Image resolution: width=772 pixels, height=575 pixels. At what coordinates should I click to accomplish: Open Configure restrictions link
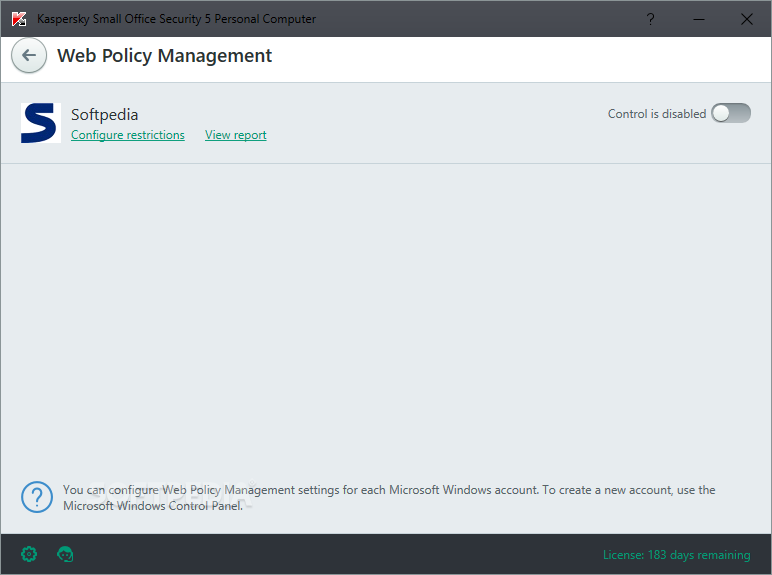[128, 135]
